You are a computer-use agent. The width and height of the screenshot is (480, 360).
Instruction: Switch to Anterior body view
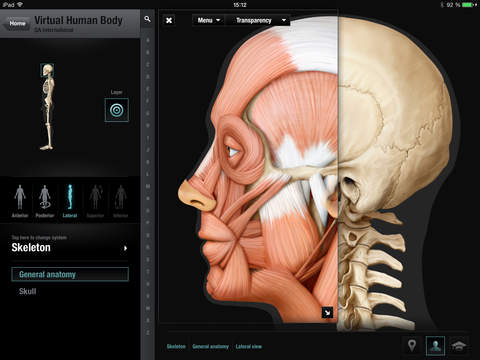pos(20,201)
